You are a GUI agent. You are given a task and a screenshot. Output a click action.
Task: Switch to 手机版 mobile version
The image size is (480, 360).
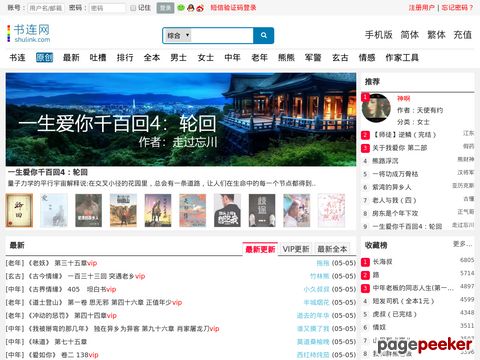pyautogui.click(x=379, y=35)
